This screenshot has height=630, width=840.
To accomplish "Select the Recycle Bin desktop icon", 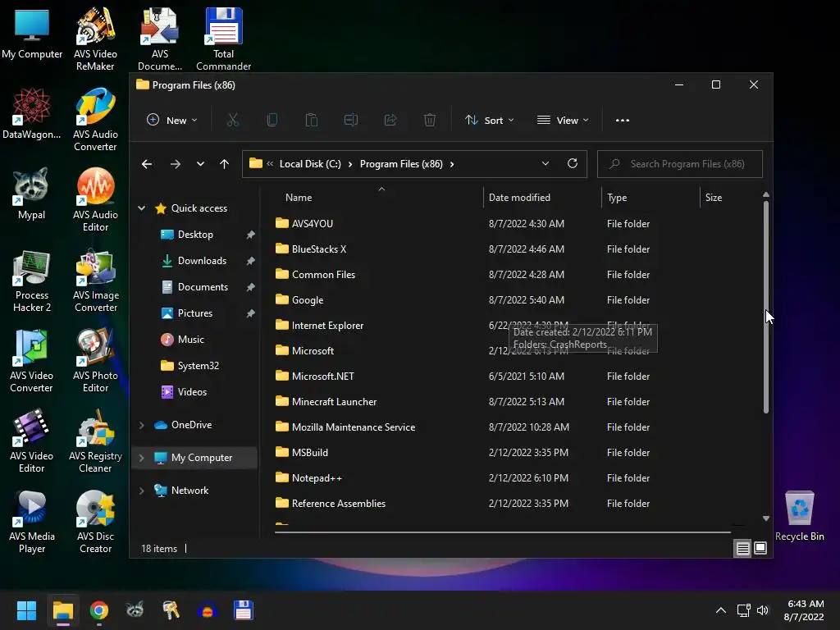I will click(x=799, y=515).
